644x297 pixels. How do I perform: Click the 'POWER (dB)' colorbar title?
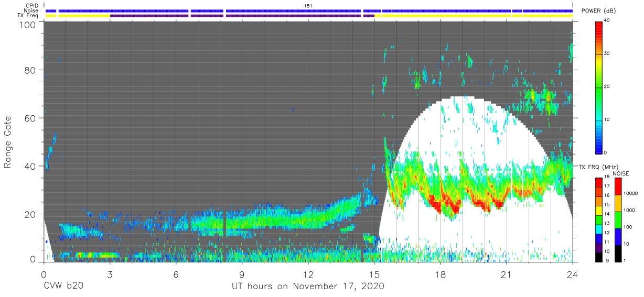(x=598, y=10)
